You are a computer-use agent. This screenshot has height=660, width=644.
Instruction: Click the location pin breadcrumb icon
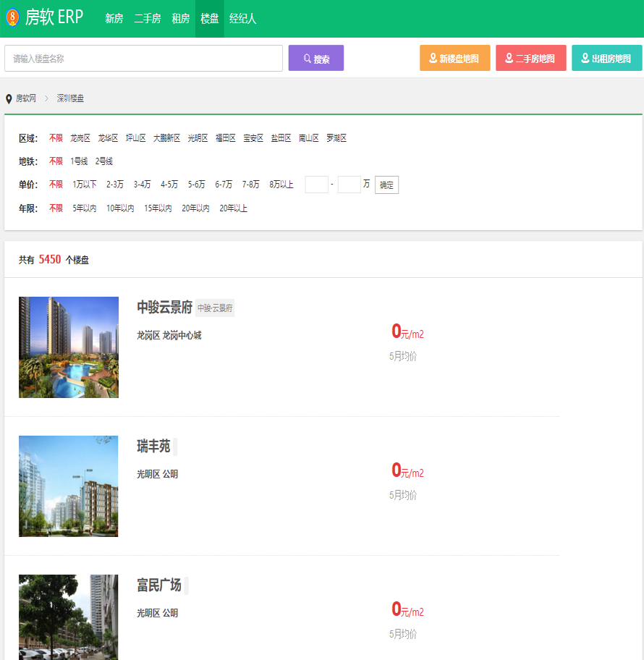9,99
